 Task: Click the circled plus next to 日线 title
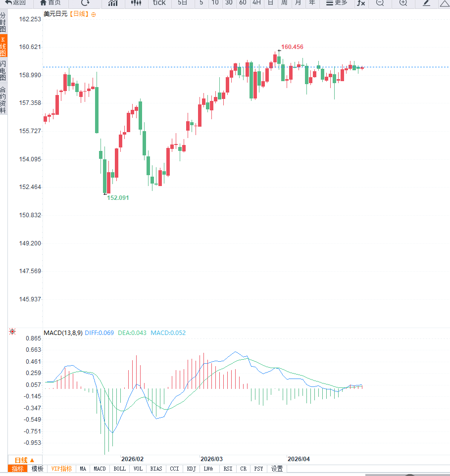point(94,14)
